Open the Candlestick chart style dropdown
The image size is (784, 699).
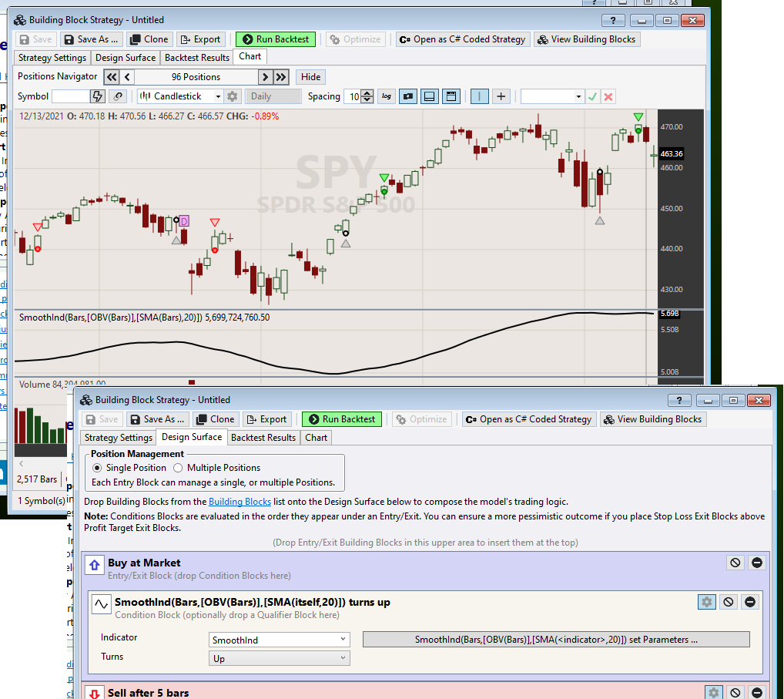click(180, 96)
